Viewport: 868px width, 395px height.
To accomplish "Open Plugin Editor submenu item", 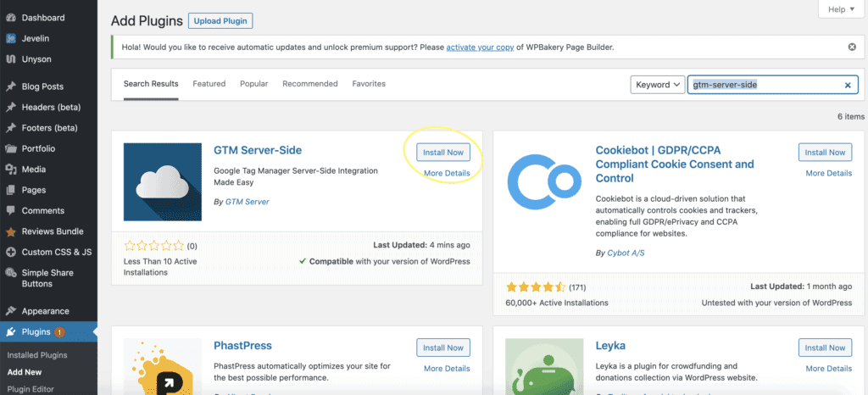I will 31,389.
